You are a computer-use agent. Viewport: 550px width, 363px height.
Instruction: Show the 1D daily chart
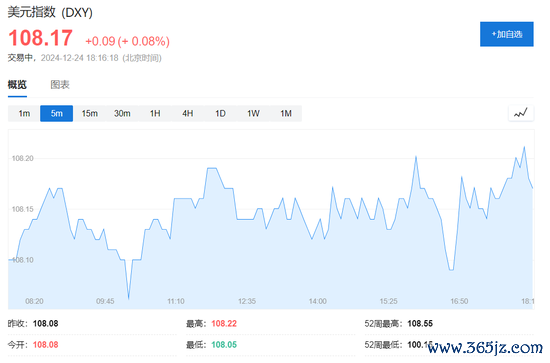point(220,113)
